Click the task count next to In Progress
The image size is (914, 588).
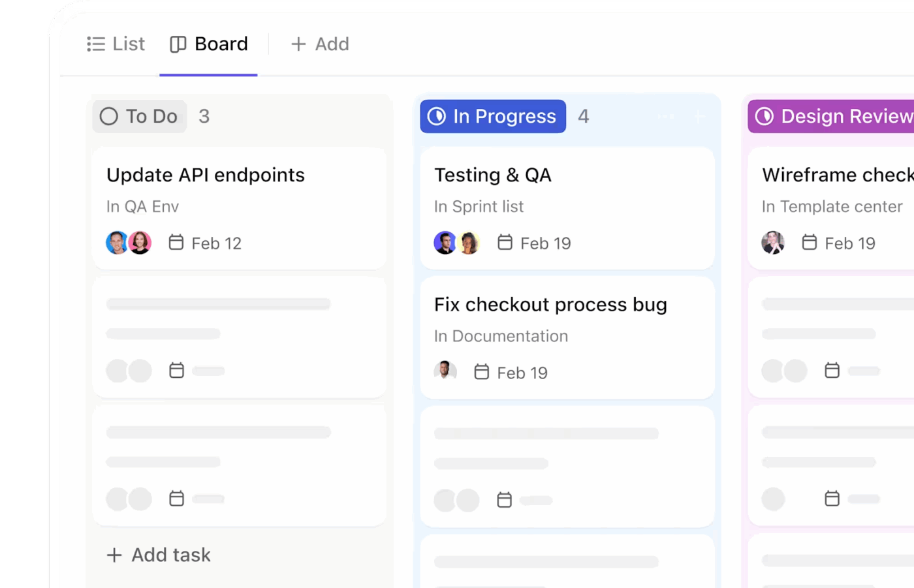pos(583,116)
